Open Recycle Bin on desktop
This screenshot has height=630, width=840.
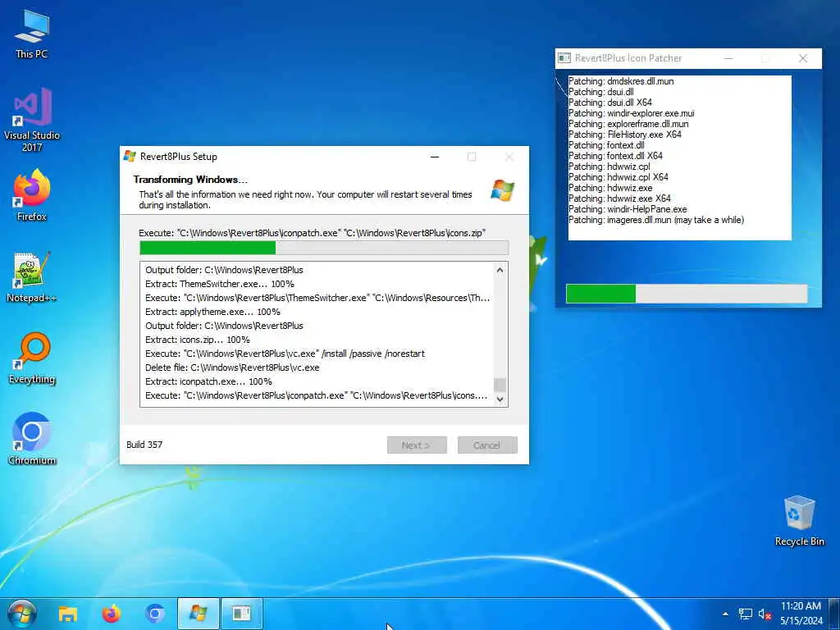[799, 521]
